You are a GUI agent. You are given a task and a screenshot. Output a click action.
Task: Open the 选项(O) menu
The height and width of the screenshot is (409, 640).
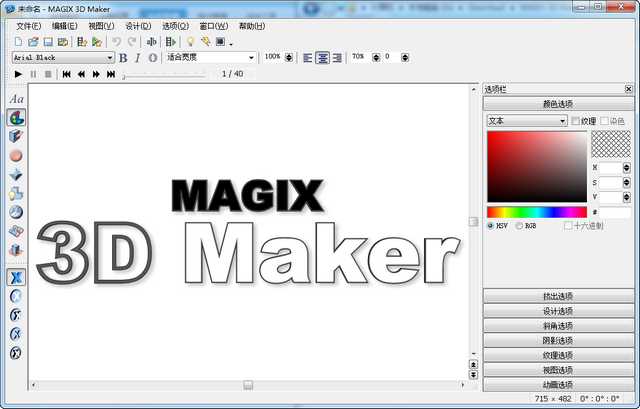176,26
